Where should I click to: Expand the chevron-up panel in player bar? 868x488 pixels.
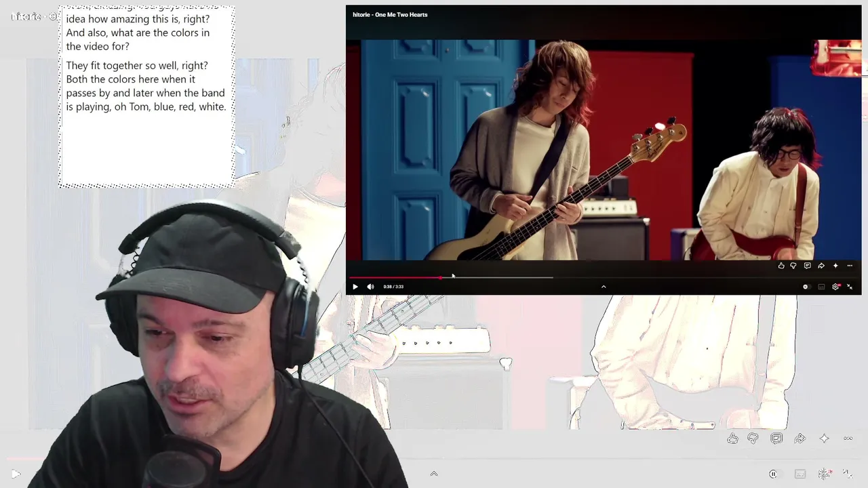point(604,287)
